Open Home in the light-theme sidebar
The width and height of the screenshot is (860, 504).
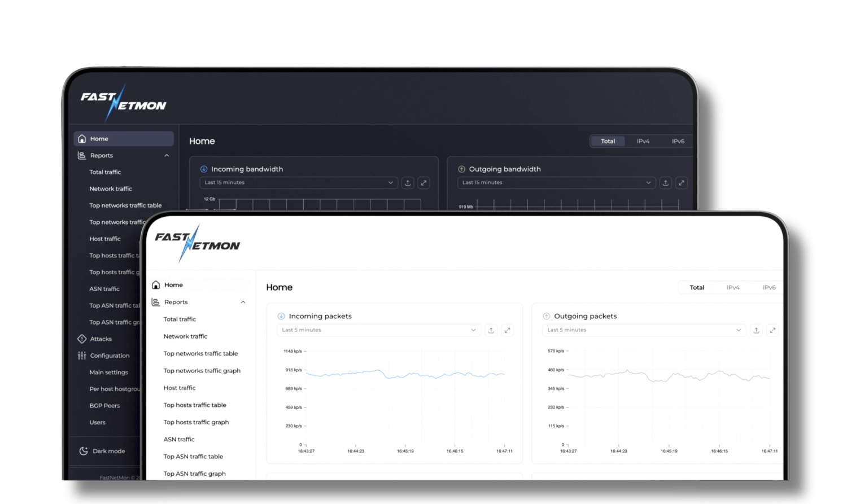(x=173, y=285)
